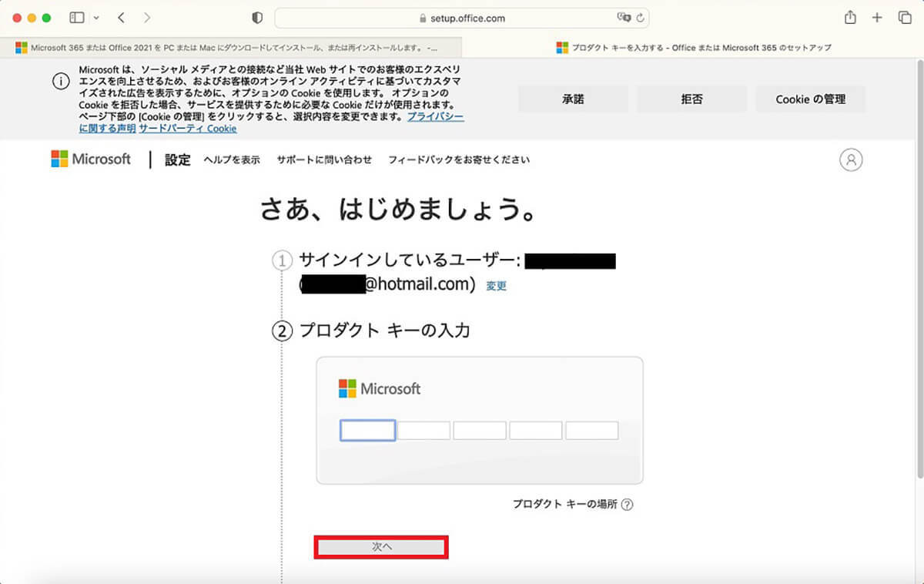Focus the second product key field

(x=424, y=430)
